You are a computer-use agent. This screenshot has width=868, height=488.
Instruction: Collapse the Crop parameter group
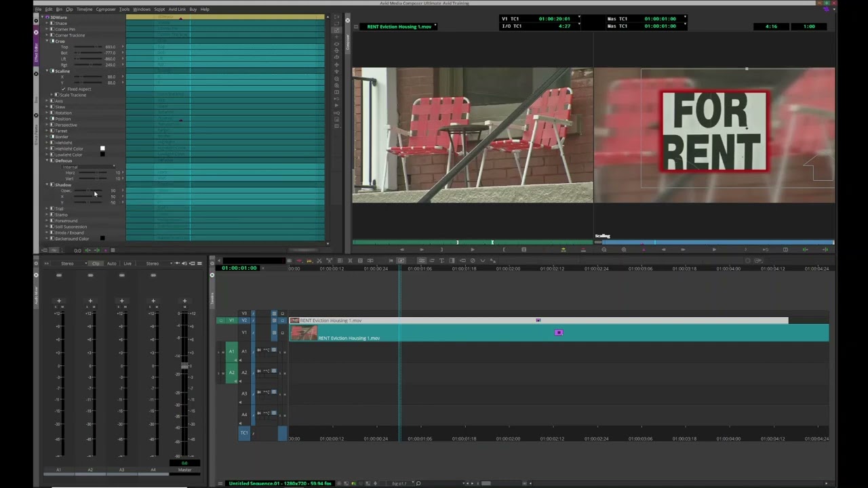(x=47, y=41)
